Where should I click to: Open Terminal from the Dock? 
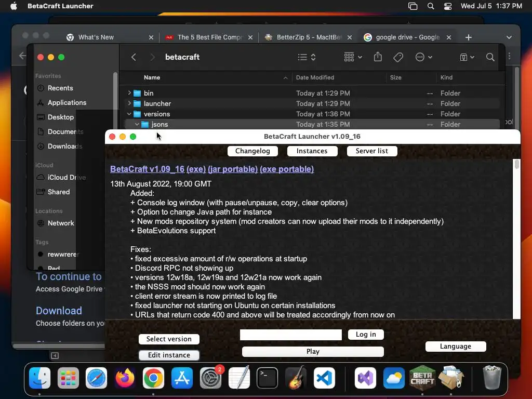click(x=268, y=378)
